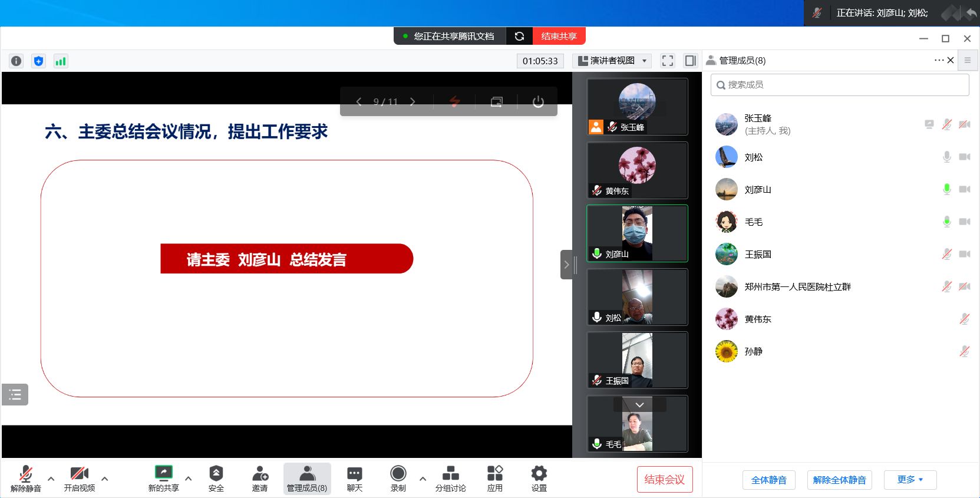The width and height of the screenshot is (980, 498).
Task: Click 全体静音 button
Action: [x=768, y=480]
